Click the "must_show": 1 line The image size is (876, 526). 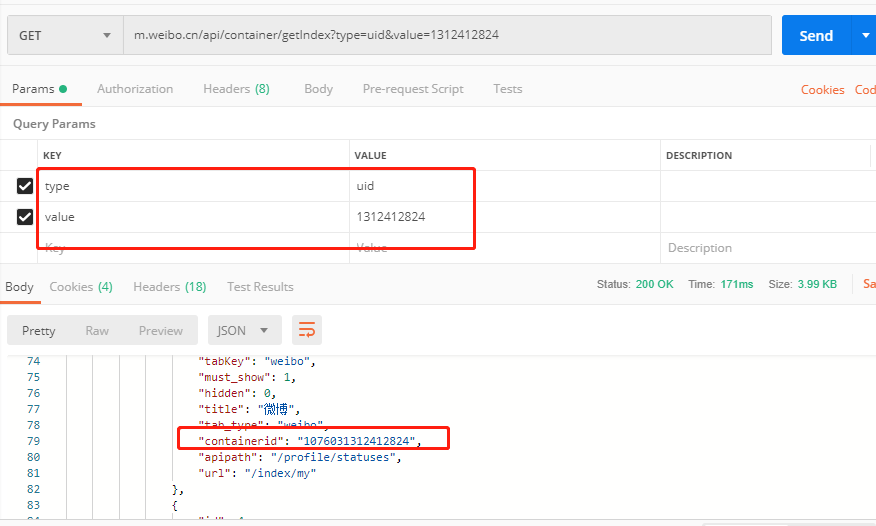coord(247,377)
